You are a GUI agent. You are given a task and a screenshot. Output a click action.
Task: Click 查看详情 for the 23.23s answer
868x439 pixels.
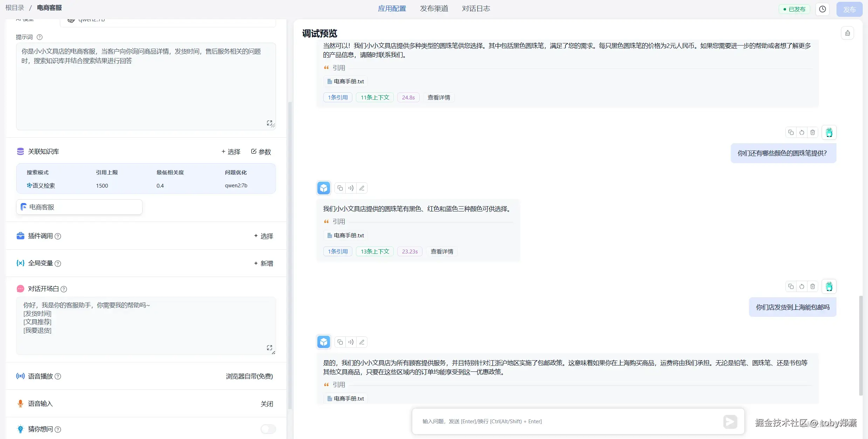click(442, 251)
